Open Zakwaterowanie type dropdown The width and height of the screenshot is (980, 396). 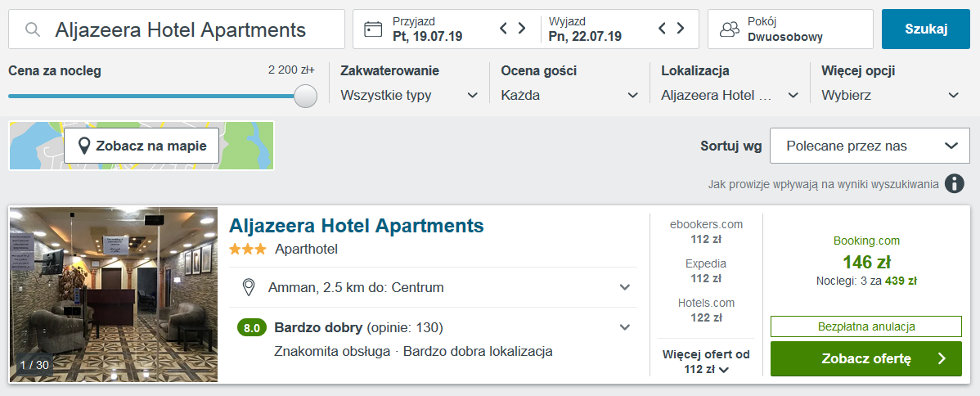(x=409, y=95)
